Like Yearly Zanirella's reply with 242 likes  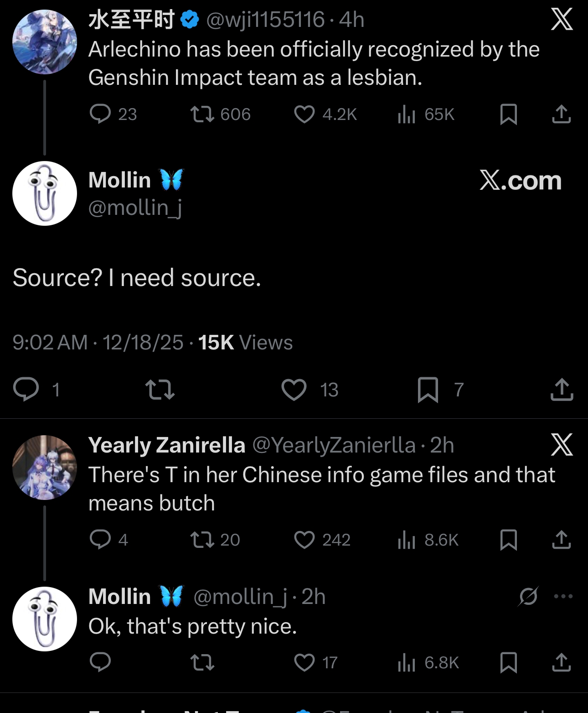coord(304,540)
